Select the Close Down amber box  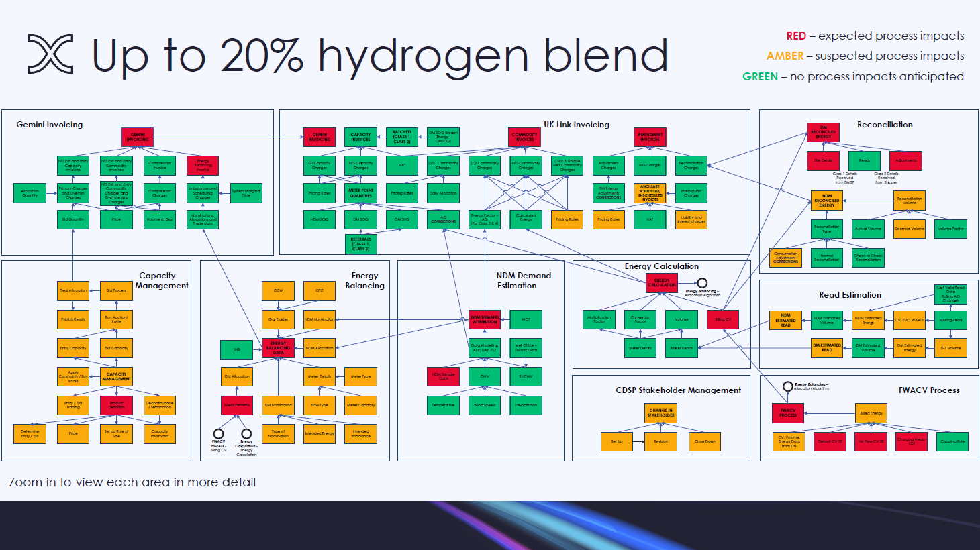point(705,441)
